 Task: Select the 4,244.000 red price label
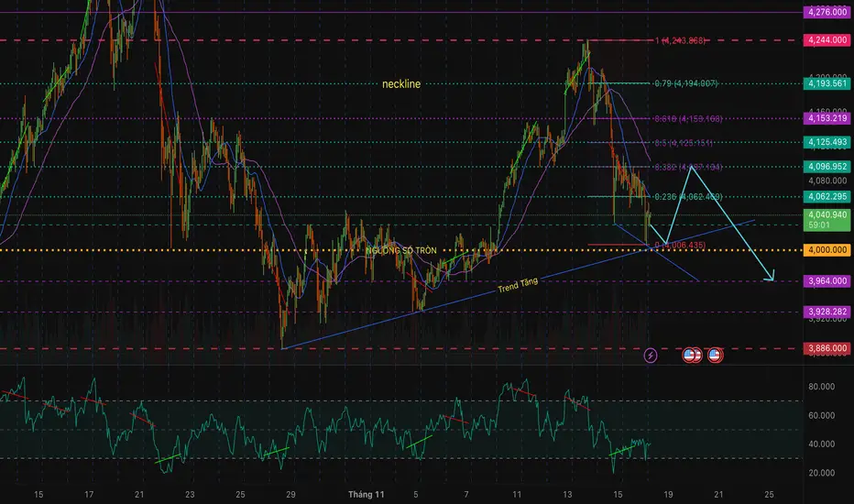pyautogui.click(x=827, y=39)
